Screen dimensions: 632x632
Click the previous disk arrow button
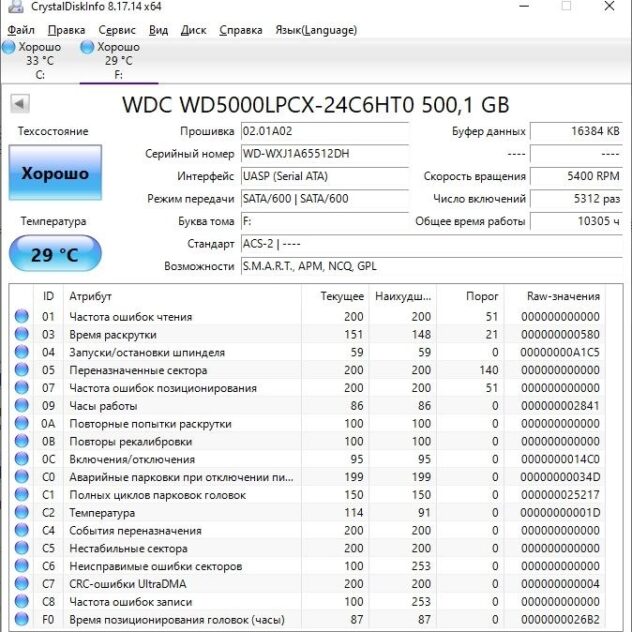pyautogui.click(x=20, y=104)
